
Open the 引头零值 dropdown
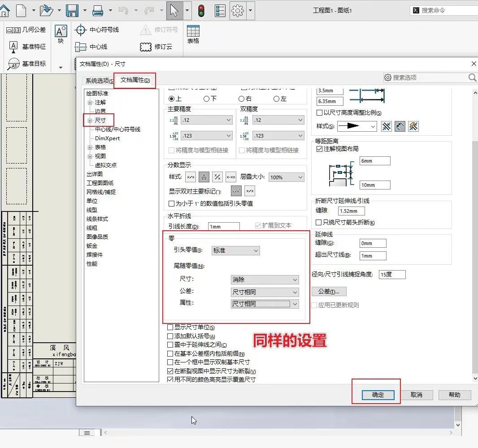(236, 250)
